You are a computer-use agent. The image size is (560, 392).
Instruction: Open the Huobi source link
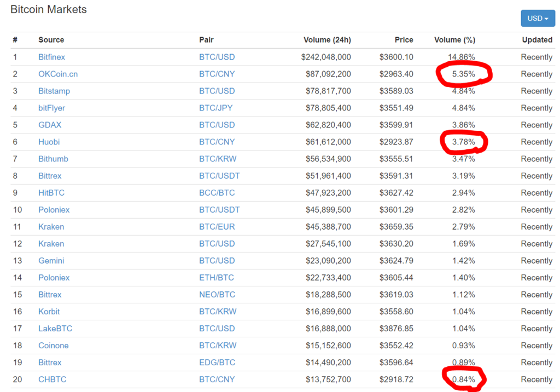[x=49, y=142]
